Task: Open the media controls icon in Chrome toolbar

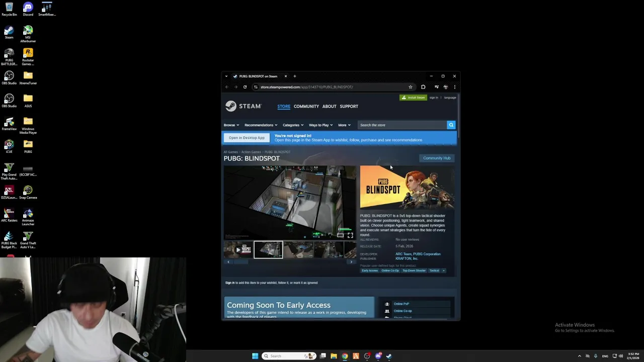Action: pos(437,87)
